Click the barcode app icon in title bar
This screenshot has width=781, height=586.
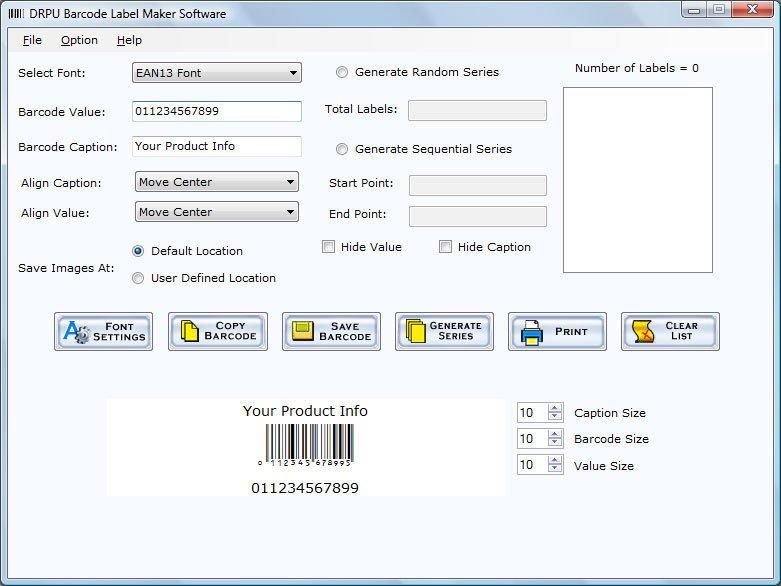pos(16,13)
